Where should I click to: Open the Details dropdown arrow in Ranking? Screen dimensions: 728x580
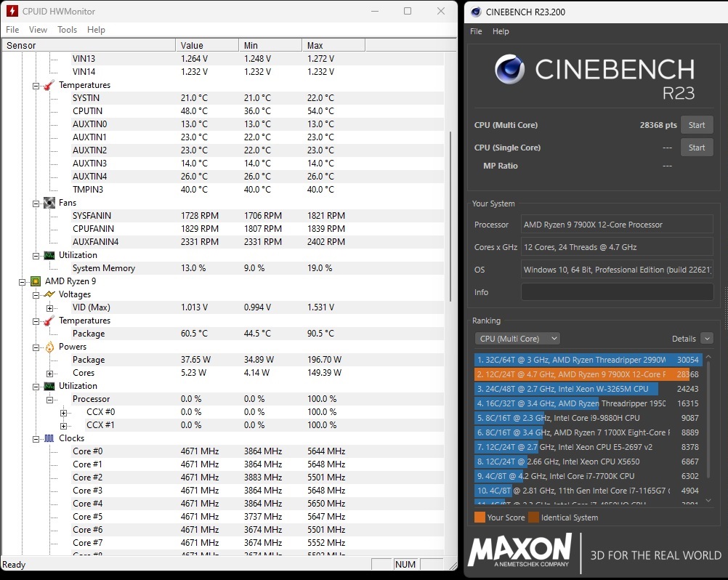(707, 339)
